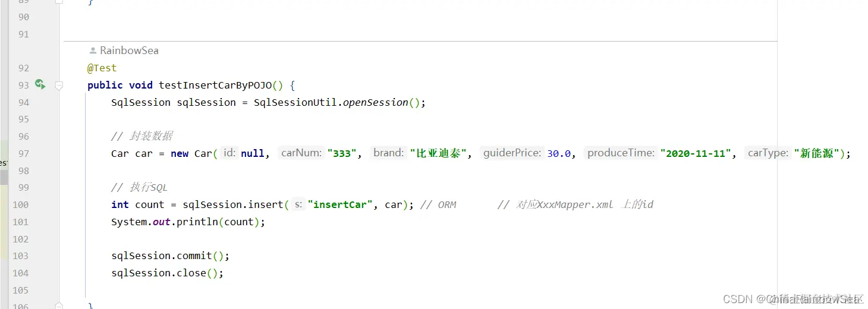Screen dimensions: 868x309
Task: Click the produceTime: parameter hint
Action: [621, 153]
